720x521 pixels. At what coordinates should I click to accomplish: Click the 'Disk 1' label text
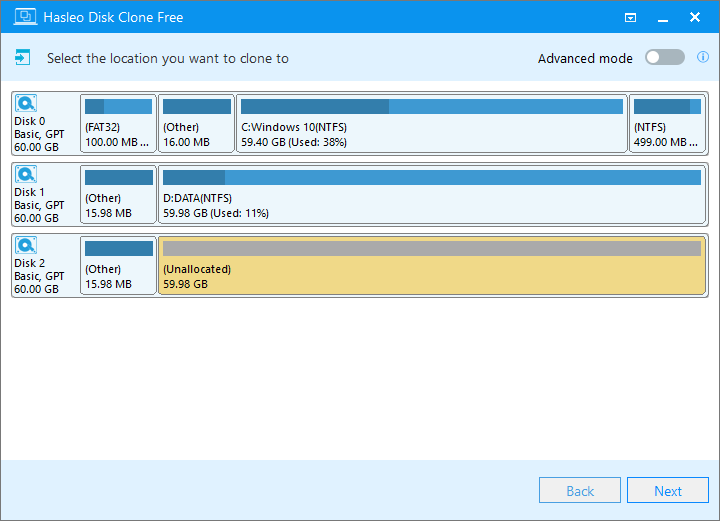tap(30, 192)
